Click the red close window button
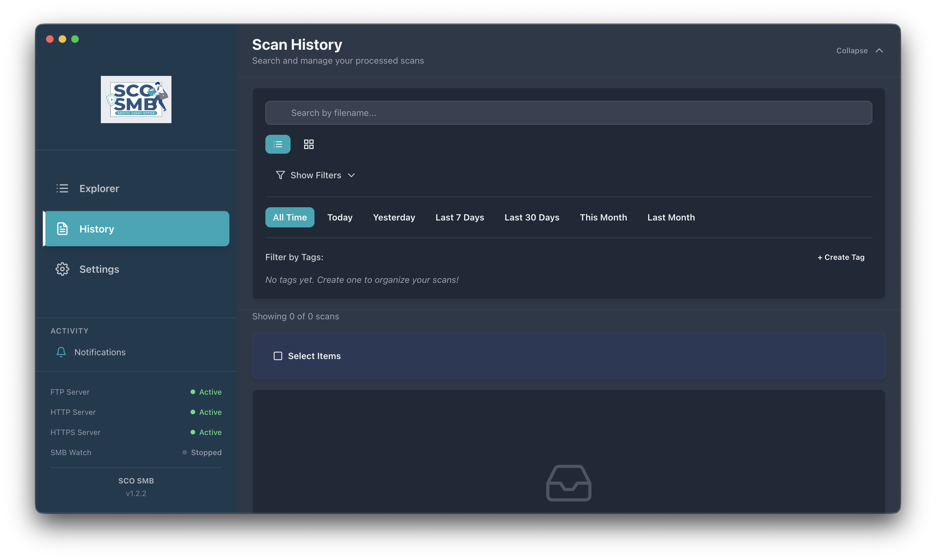The width and height of the screenshot is (936, 560). (50, 39)
